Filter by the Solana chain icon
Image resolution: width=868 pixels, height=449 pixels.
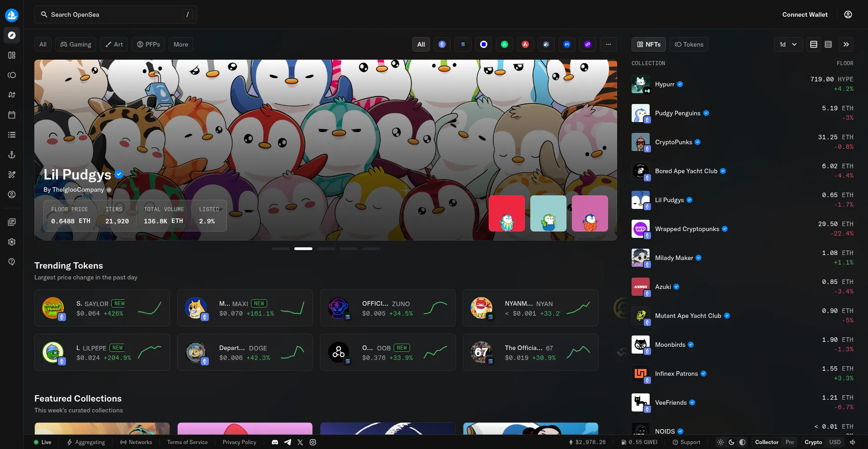pyautogui.click(x=463, y=44)
